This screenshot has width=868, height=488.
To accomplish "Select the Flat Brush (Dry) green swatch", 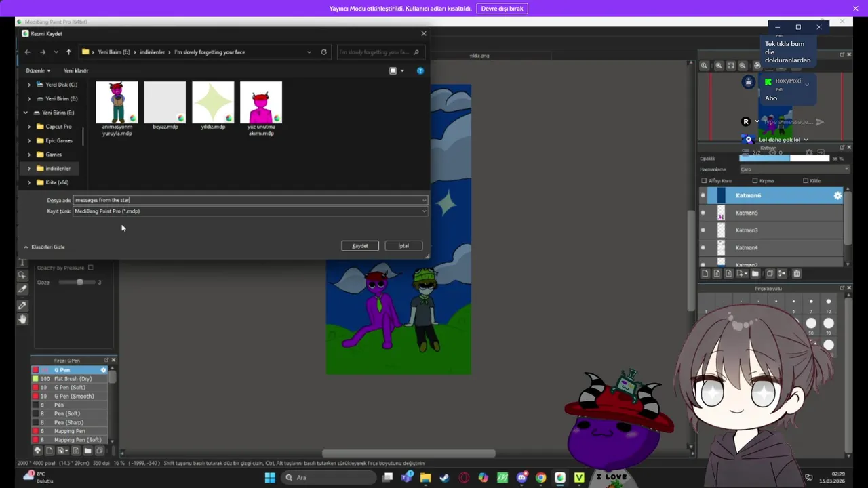I will (x=35, y=379).
